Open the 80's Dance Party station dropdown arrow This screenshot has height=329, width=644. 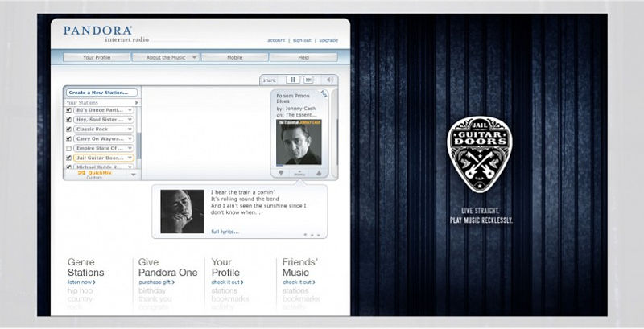(x=130, y=110)
